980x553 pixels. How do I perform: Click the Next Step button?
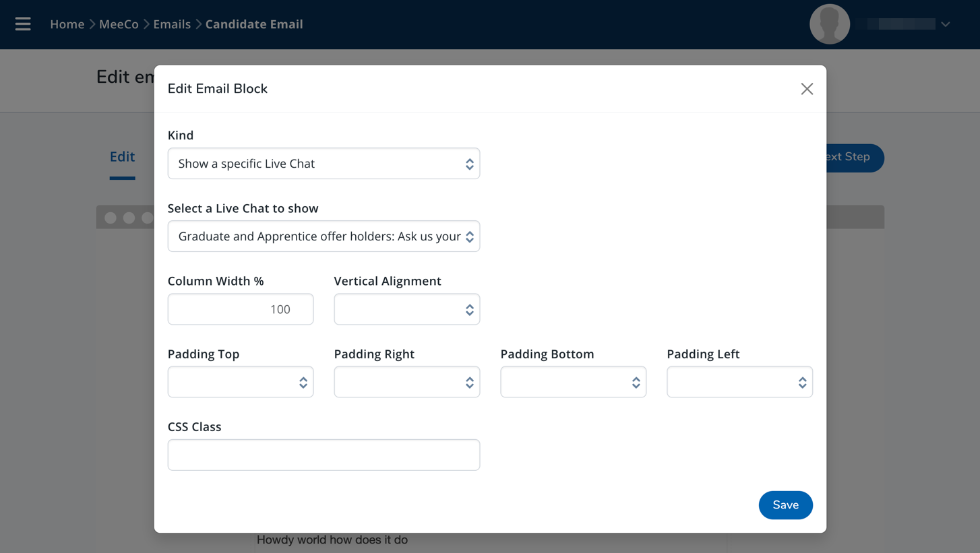(855, 158)
